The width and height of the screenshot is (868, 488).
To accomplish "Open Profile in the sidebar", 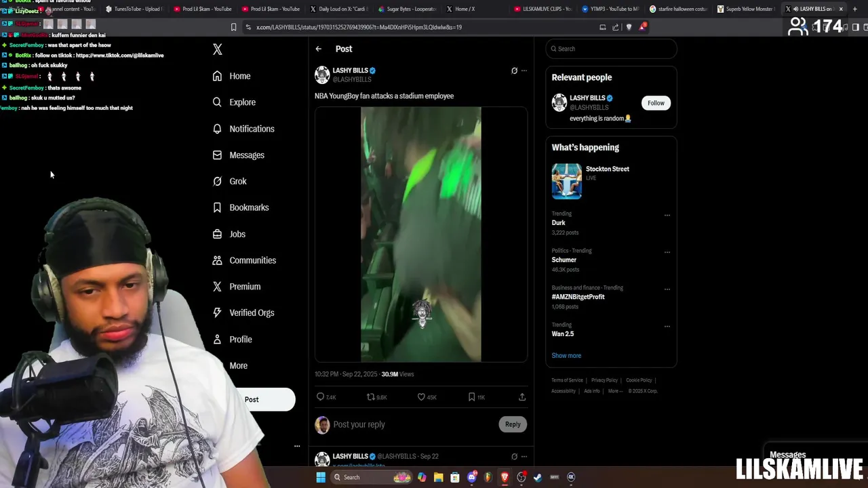I will [232, 340].
